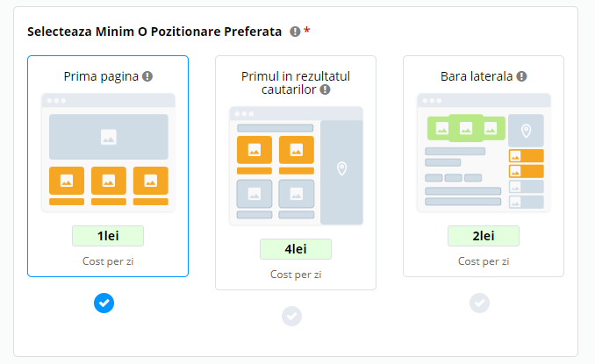Click the 1lei price badge
The height and width of the screenshot is (364, 595).
point(108,236)
